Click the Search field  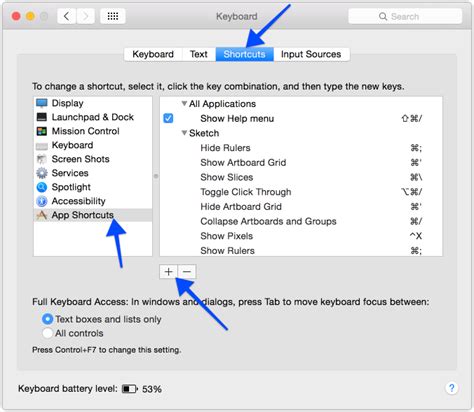click(x=405, y=16)
